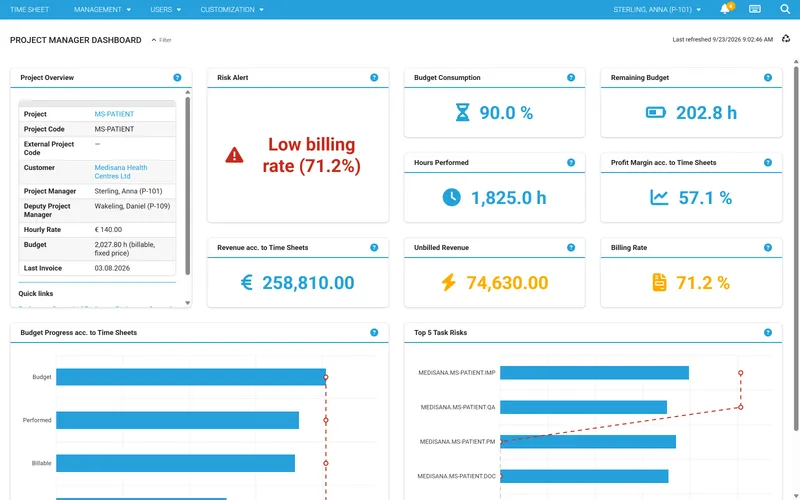Click the battery remaining budget icon
Viewport: 800px width, 500px height.
(656, 112)
